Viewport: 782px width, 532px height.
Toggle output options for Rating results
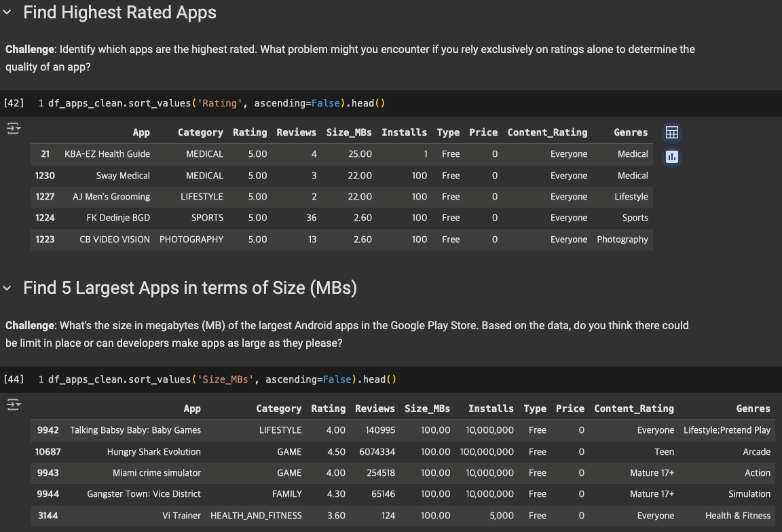tap(14, 128)
